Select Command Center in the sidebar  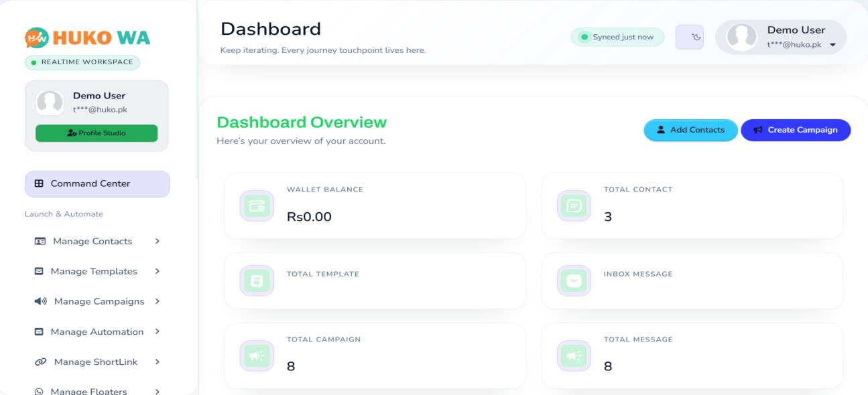97,184
